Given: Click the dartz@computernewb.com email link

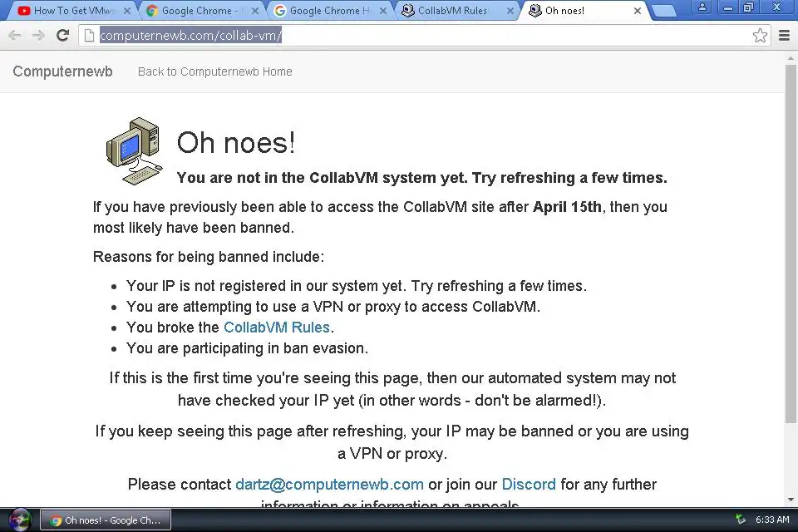Looking at the screenshot, I should (329, 484).
